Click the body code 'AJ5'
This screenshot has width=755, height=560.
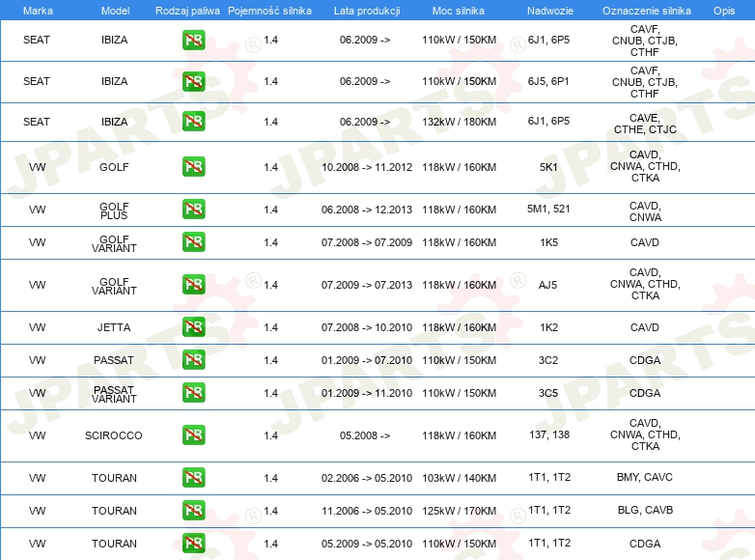point(547,285)
